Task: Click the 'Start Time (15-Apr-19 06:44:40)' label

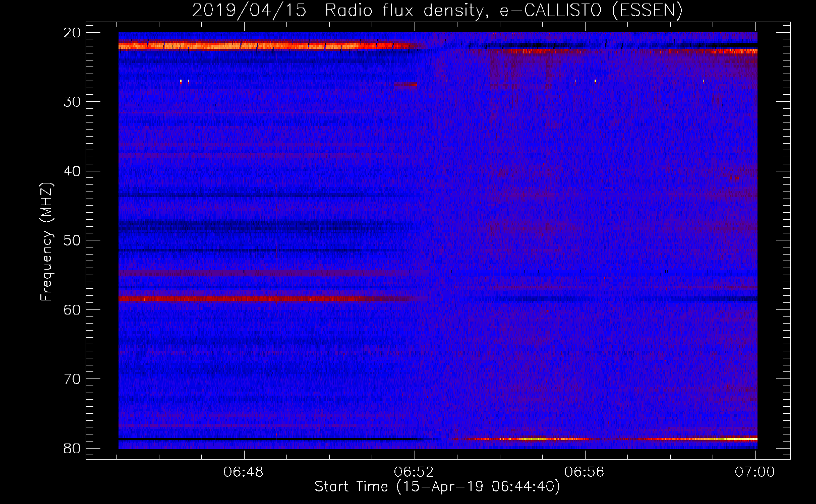Action: (x=437, y=487)
